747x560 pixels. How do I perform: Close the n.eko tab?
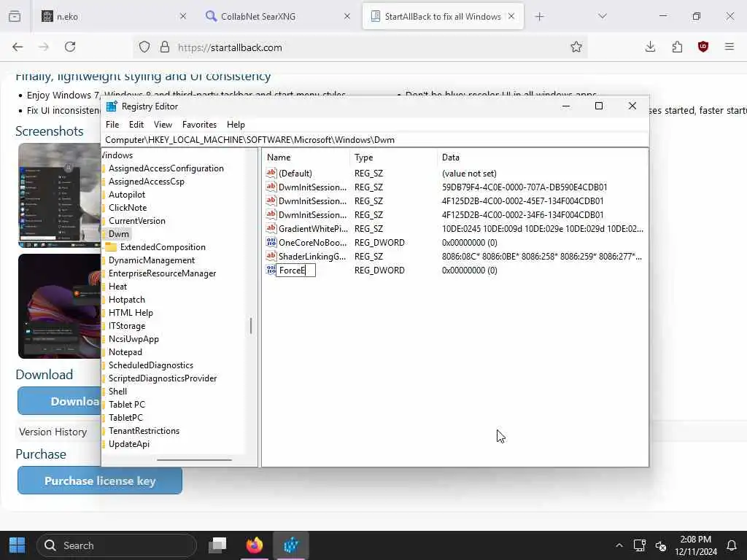(183, 16)
